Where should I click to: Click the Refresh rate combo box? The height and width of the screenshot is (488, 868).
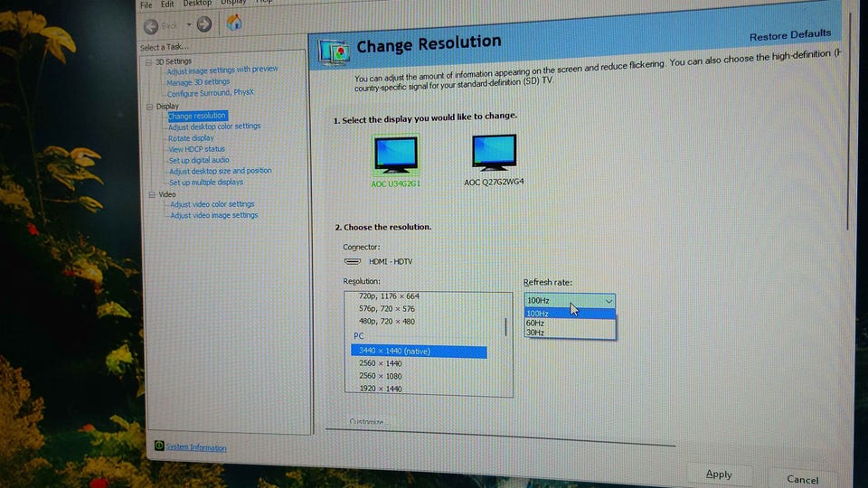pyautogui.click(x=569, y=300)
